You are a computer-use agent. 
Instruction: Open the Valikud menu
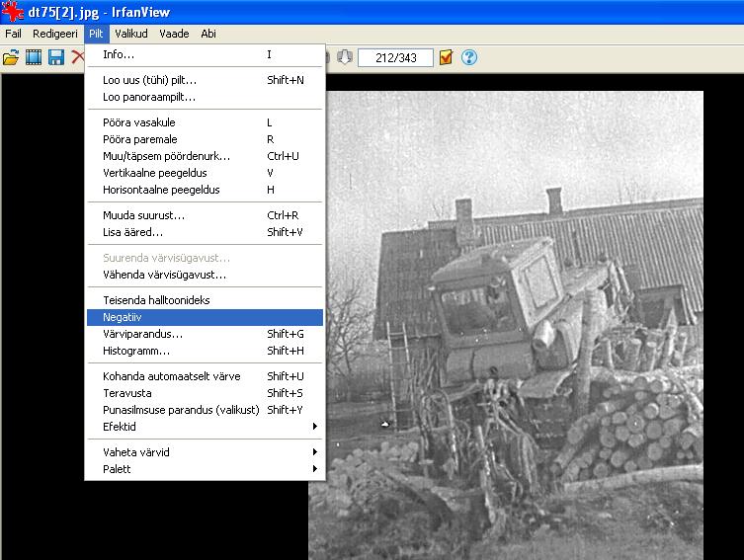[x=130, y=34]
